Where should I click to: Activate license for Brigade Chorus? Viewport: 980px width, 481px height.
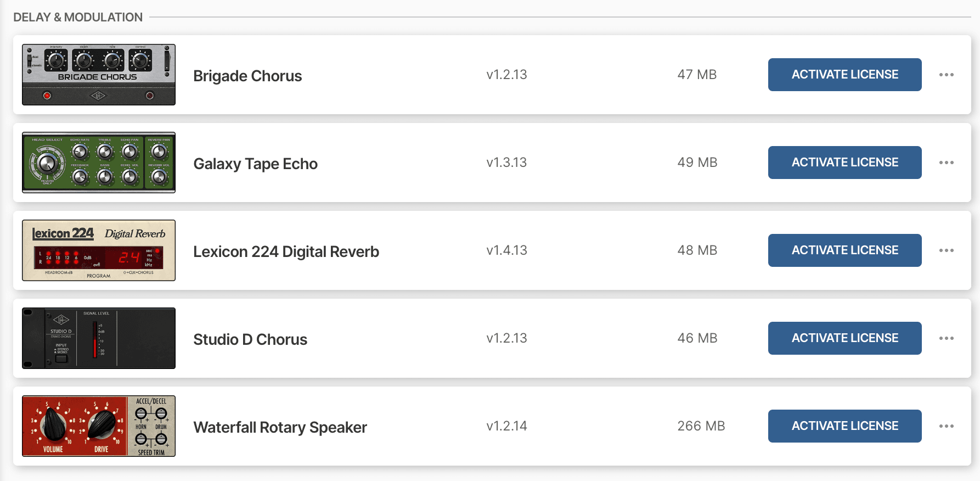click(x=844, y=75)
